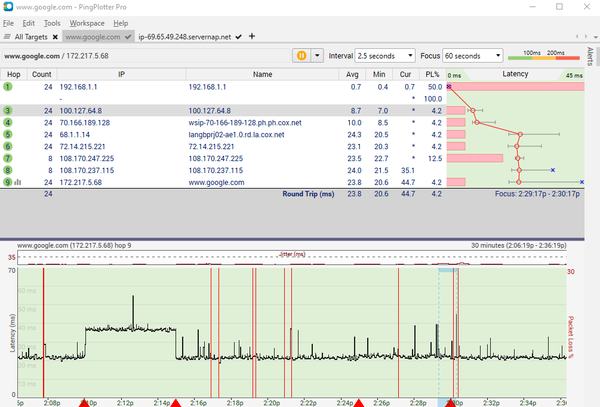This screenshot has height=407, width=600.
Task: Sort by the Hop column header
Action: tap(14, 74)
